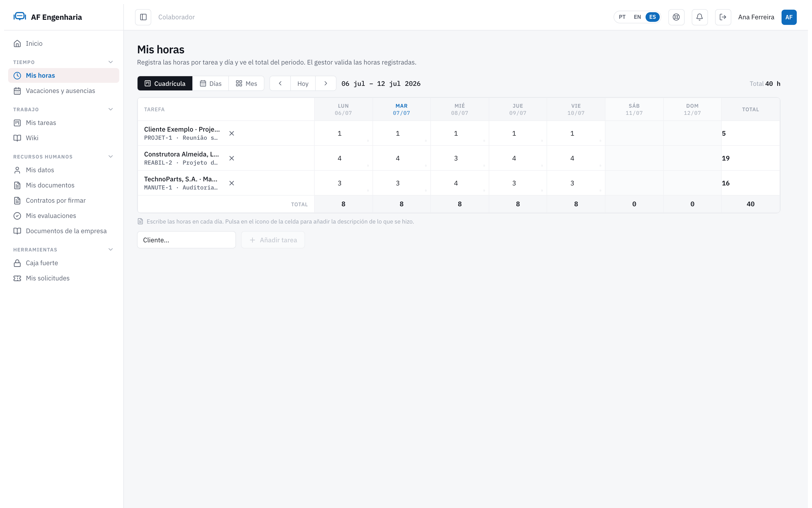Open the help lifebuoy icon
The height and width of the screenshot is (508, 812).
[676, 17]
